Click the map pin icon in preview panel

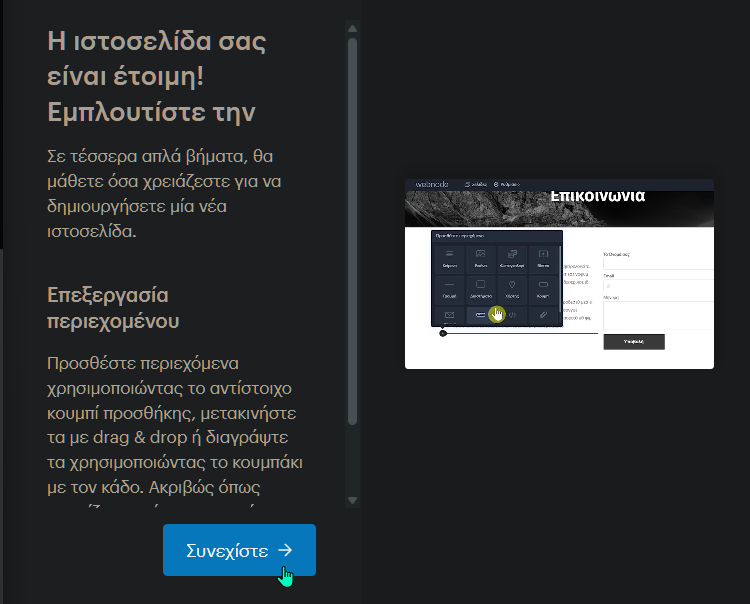pos(512,287)
